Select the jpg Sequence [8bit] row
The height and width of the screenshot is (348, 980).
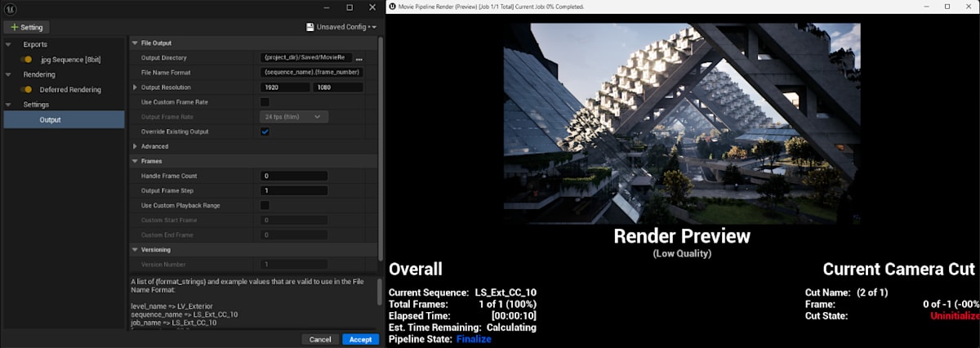click(64, 60)
